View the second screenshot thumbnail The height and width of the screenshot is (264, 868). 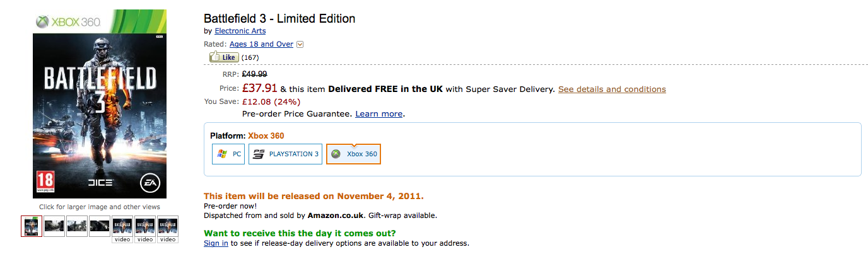pos(54,226)
